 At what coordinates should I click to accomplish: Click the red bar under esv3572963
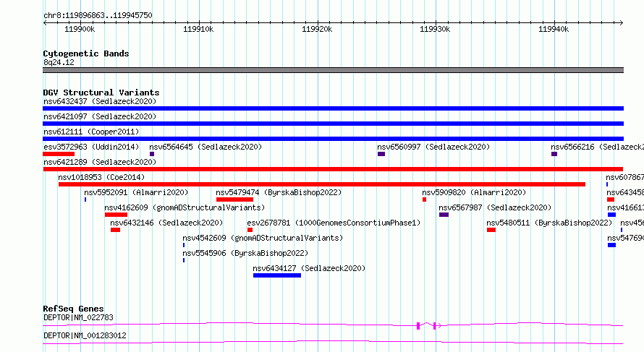[x=59, y=154]
